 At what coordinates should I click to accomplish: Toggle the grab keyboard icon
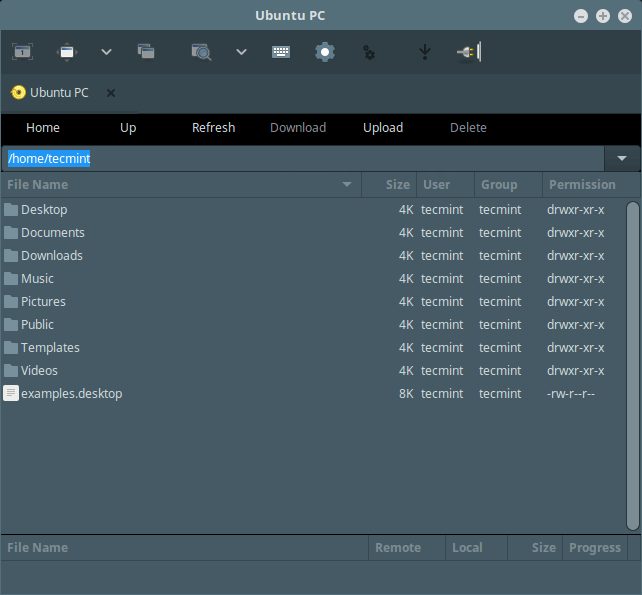coord(281,52)
